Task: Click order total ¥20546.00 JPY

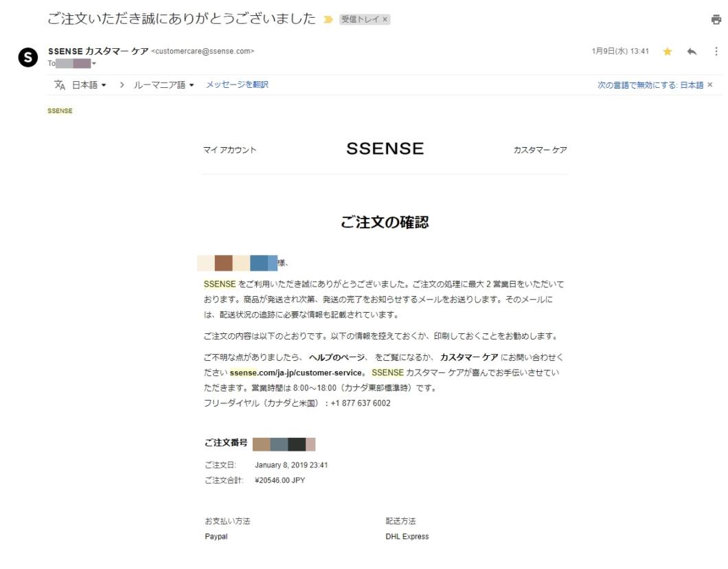Action: coord(280,480)
